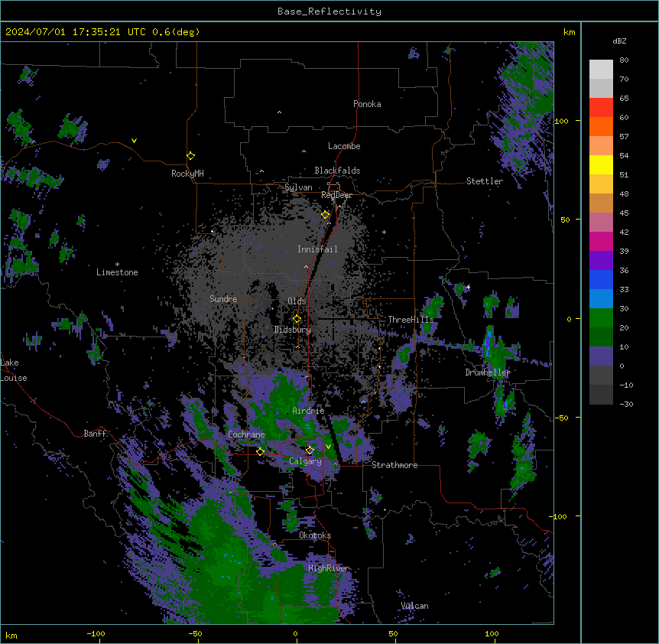The width and height of the screenshot is (659, 644).
Task: Click the yellow 54 dBZ legend swatch
Action: (x=601, y=164)
